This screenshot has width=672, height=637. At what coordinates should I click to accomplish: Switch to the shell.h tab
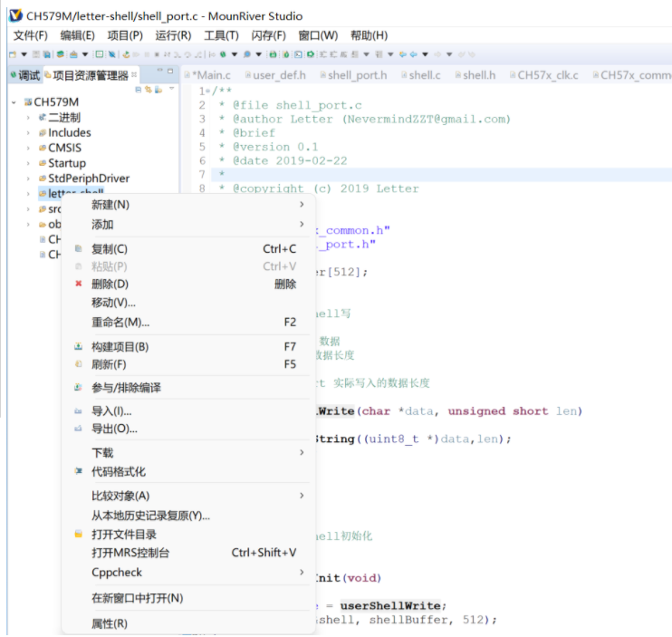click(x=475, y=75)
